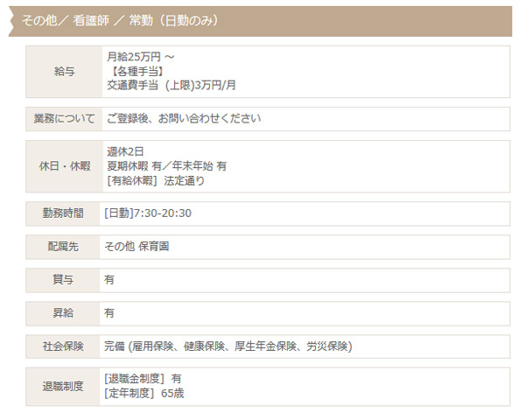This screenshot has height=420, width=525.
Task: Select the 社会保険 label cell
Action: coord(63,346)
